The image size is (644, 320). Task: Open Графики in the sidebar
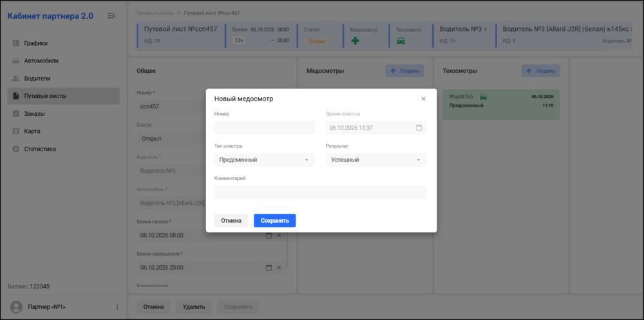pos(64,43)
